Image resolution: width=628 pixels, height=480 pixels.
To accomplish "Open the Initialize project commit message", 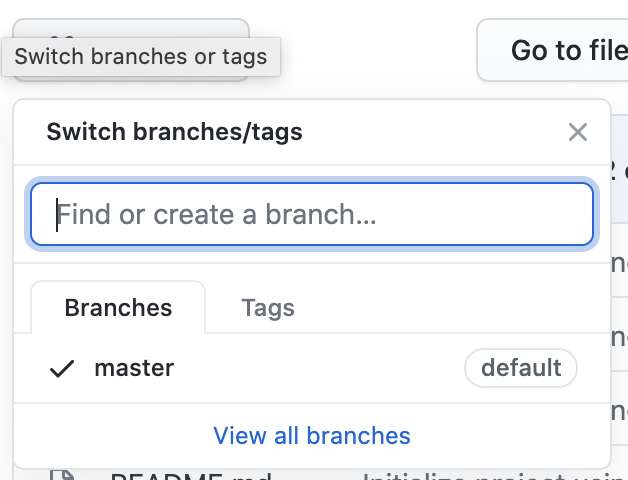I will [495, 477].
